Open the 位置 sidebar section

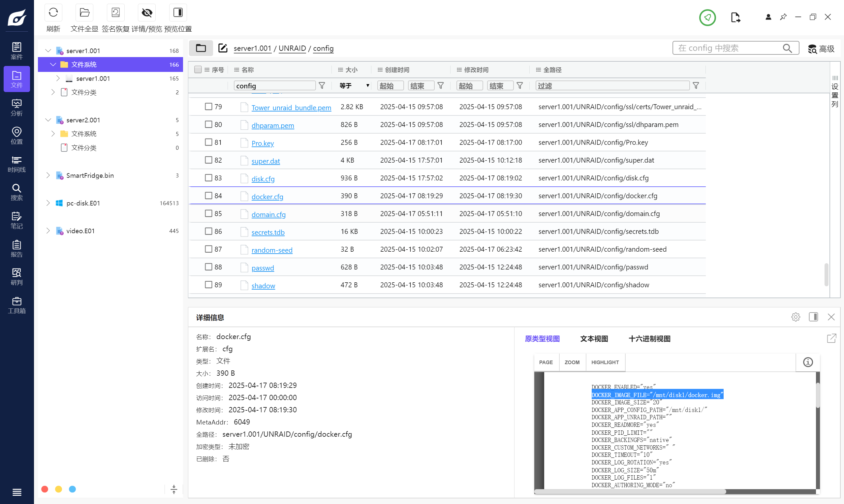click(x=16, y=136)
